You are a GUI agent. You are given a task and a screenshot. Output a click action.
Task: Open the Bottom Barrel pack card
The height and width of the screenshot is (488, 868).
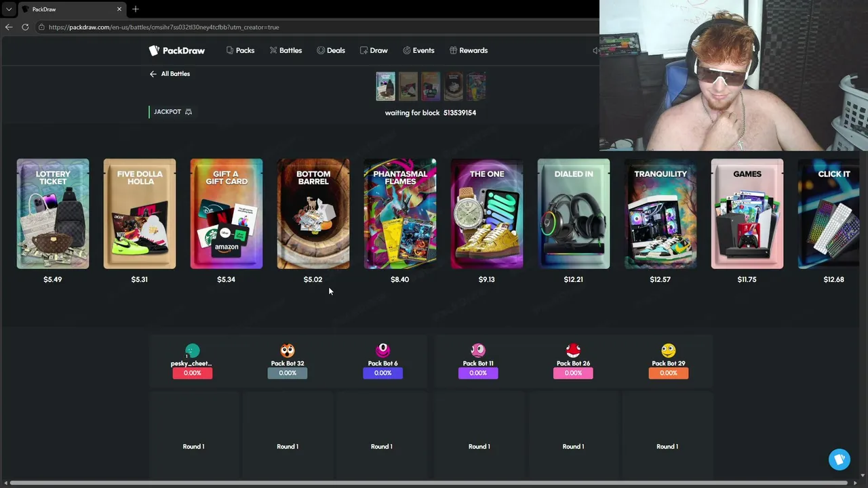[x=313, y=213]
